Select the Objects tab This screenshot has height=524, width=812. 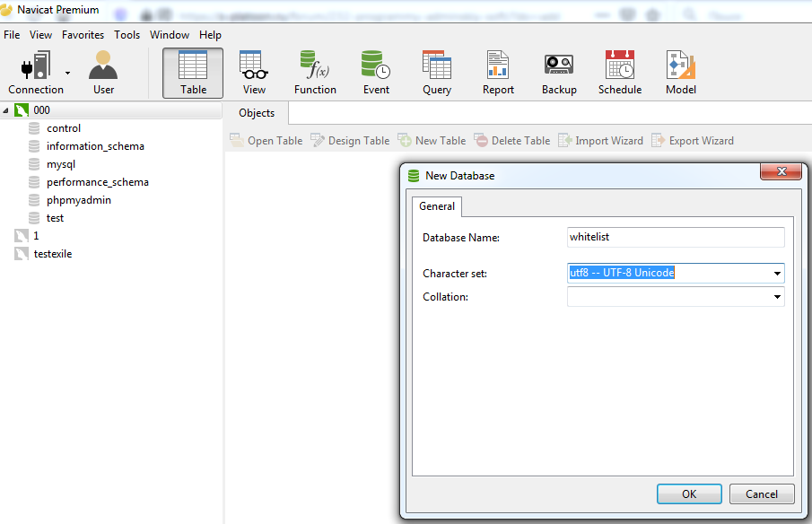tap(257, 113)
